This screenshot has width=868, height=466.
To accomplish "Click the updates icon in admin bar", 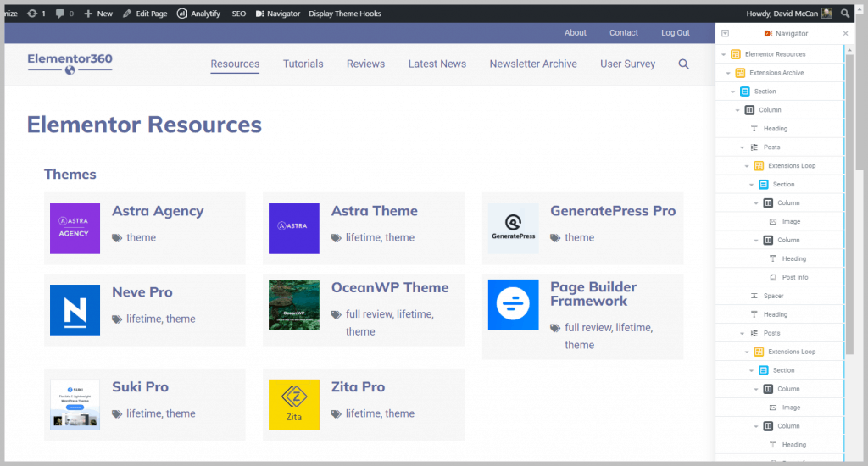I will click(32, 14).
